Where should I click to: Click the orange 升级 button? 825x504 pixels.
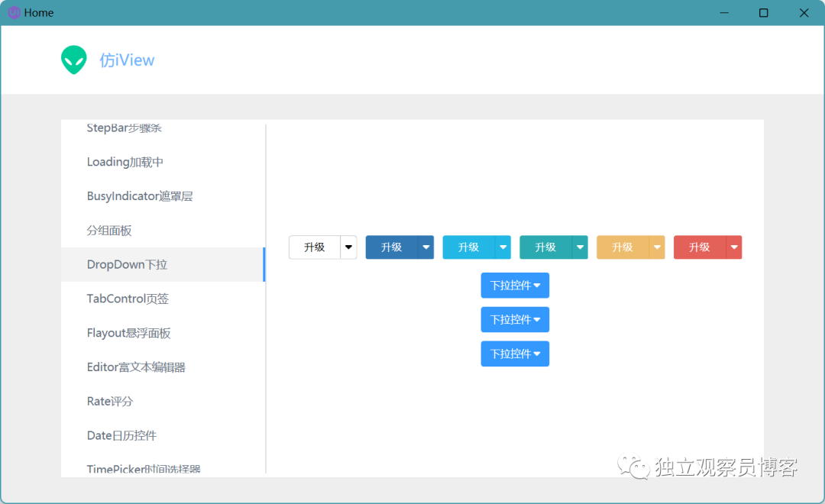point(623,247)
